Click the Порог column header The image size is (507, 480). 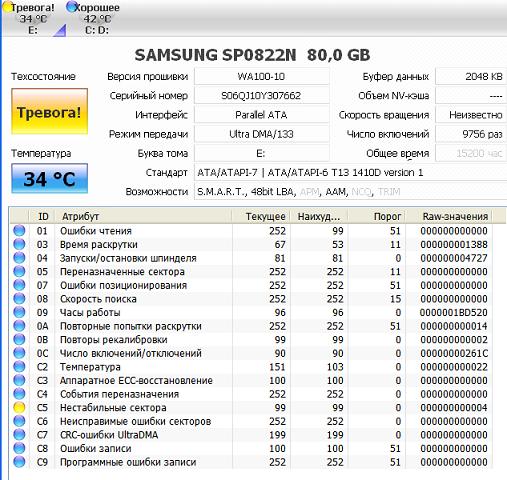pos(377,216)
